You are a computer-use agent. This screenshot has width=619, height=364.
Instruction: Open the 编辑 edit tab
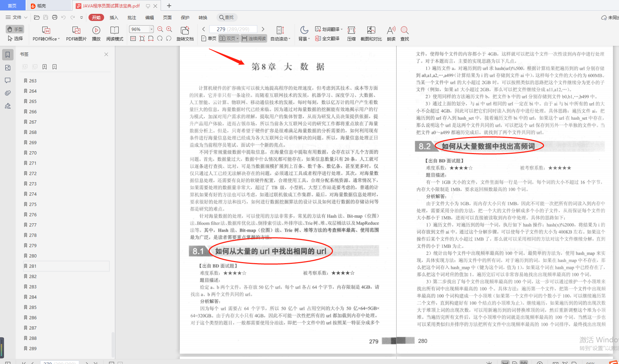click(x=150, y=17)
